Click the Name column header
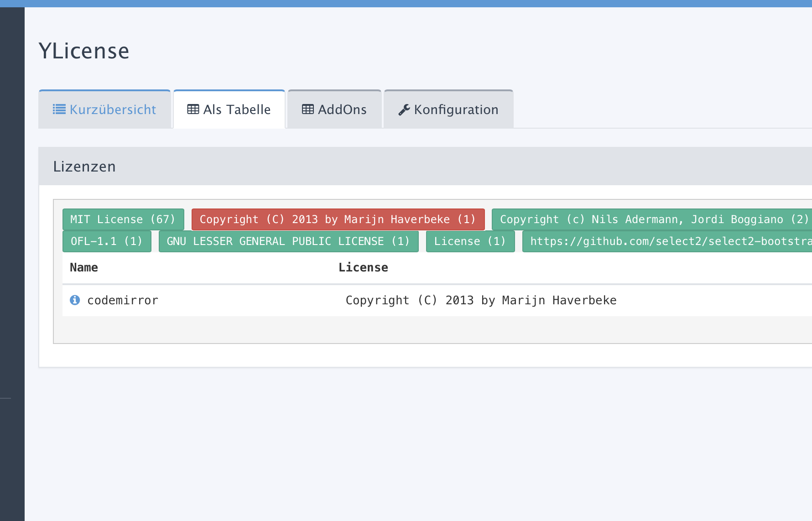This screenshot has height=521, width=812. tap(84, 267)
